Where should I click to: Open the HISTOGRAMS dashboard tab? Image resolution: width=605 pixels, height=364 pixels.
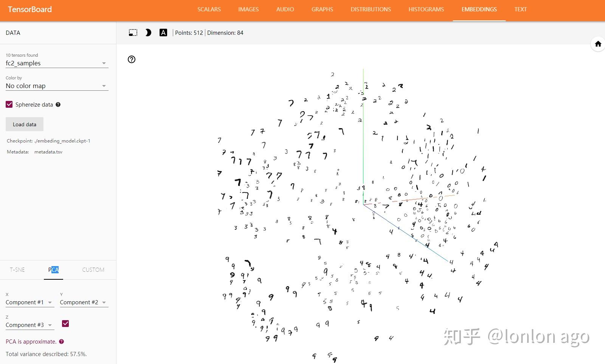pos(426,9)
